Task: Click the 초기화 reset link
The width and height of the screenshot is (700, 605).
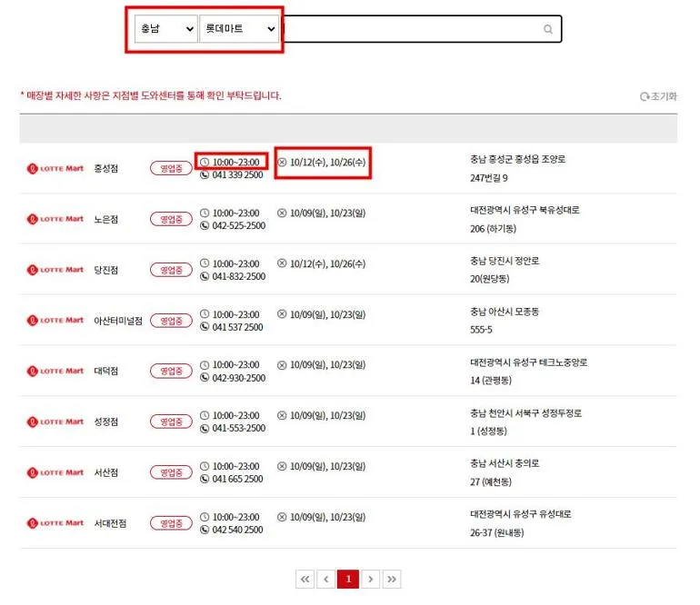Action: coord(658,96)
